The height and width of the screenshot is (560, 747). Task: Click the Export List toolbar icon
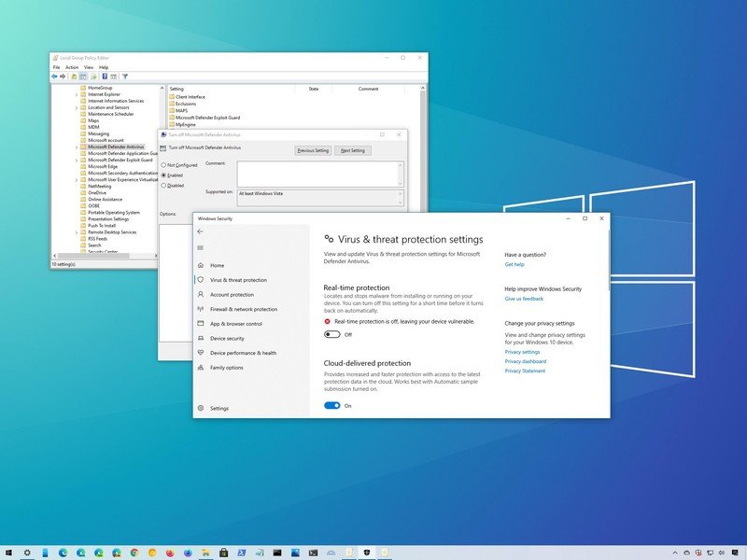click(93, 77)
